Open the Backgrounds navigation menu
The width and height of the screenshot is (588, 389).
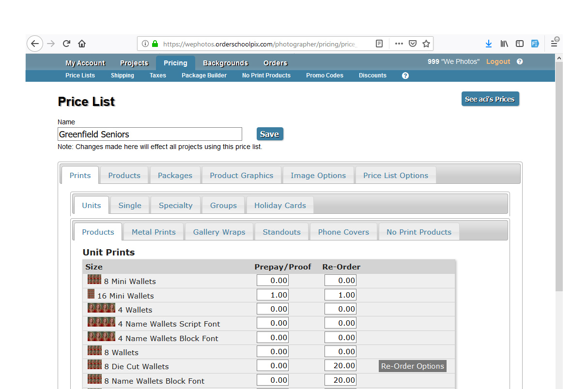point(225,63)
